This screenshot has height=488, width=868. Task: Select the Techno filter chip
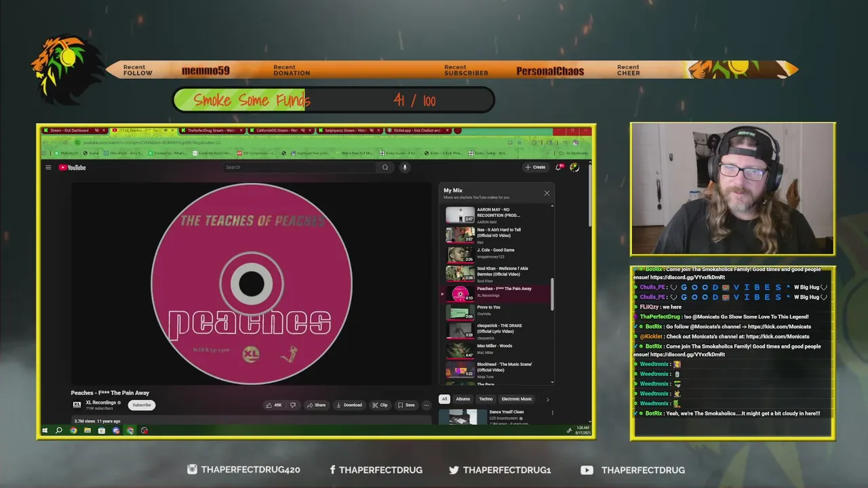486,399
